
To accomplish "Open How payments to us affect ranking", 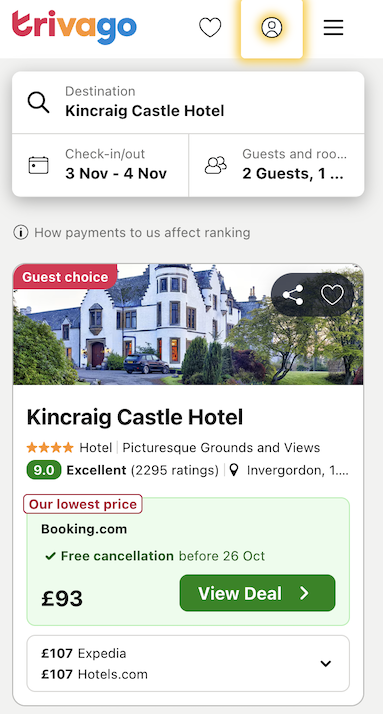I will coord(142,233).
